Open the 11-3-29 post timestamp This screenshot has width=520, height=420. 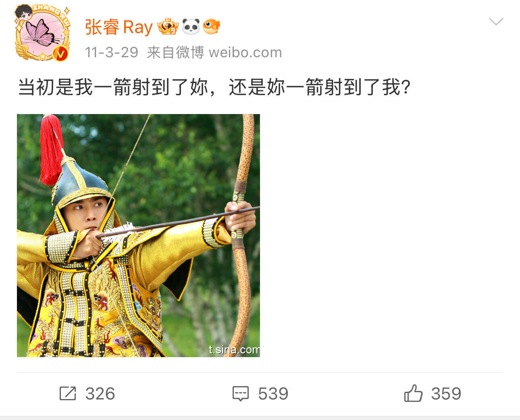point(112,52)
